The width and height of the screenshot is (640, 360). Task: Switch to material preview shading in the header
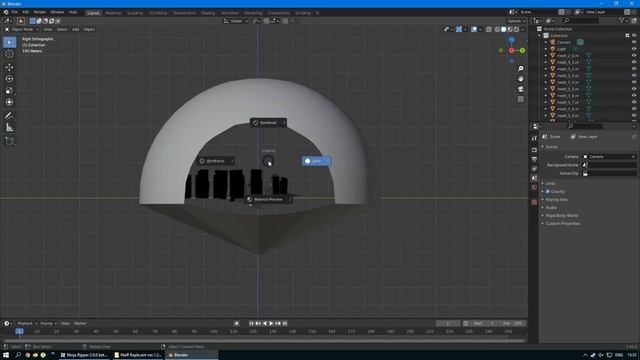[510, 29]
